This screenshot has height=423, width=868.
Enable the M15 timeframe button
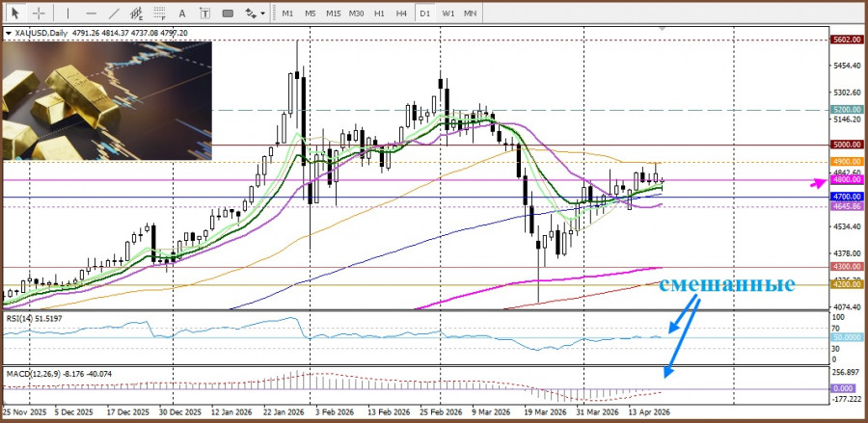click(x=333, y=13)
